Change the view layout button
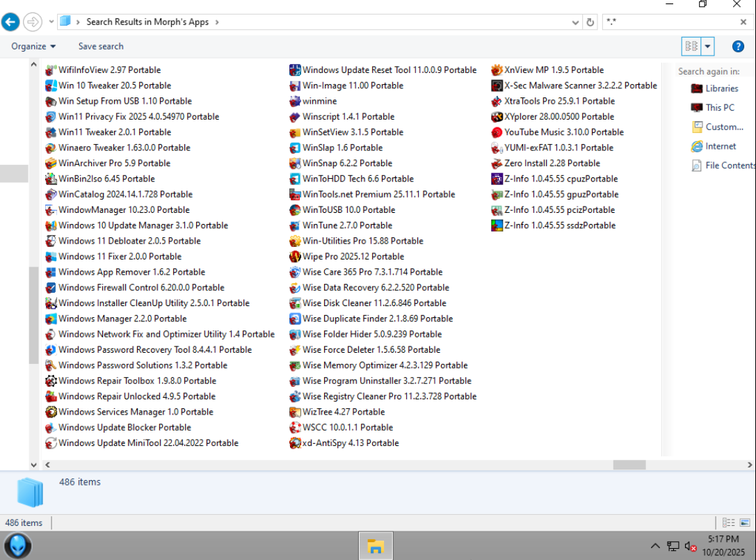Image resolution: width=756 pixels, height=560 pixels. [691, 47]
